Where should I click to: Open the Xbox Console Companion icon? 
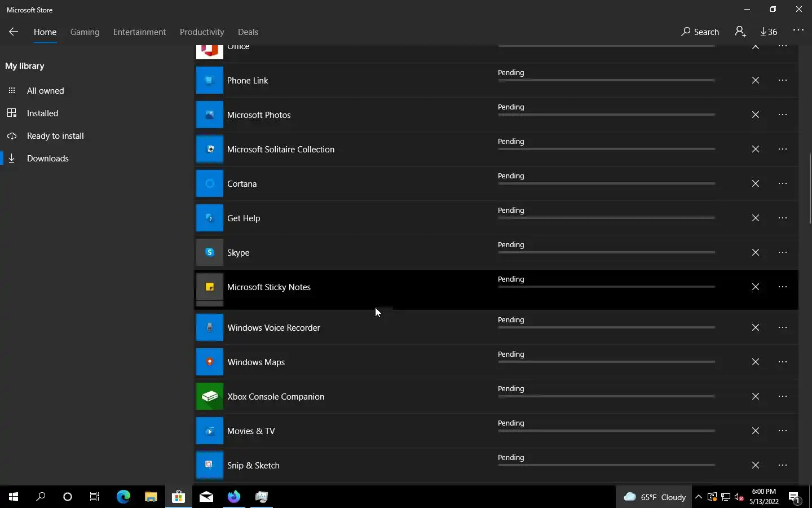point(209,396)
